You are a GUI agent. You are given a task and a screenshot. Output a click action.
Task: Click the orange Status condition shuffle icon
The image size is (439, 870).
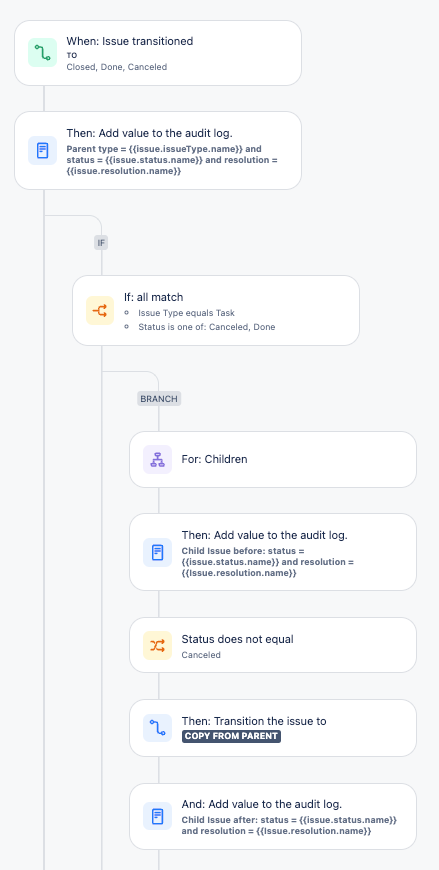point(158,645)
